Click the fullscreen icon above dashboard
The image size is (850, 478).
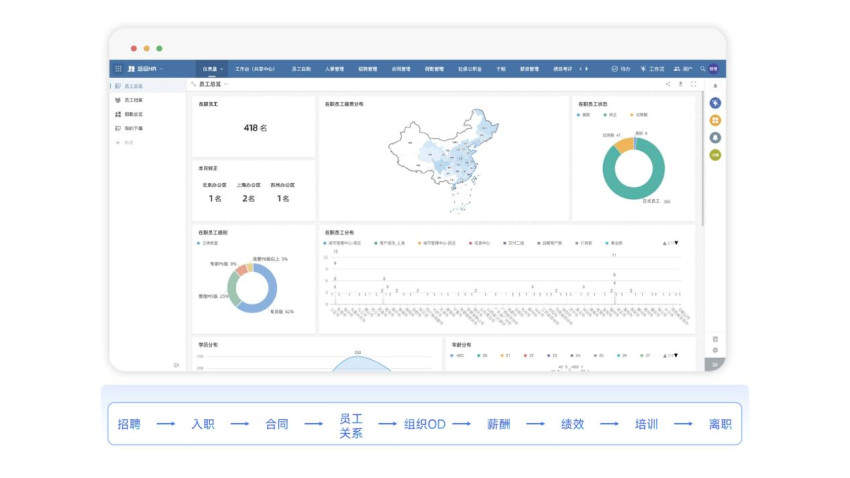(693, 85)
